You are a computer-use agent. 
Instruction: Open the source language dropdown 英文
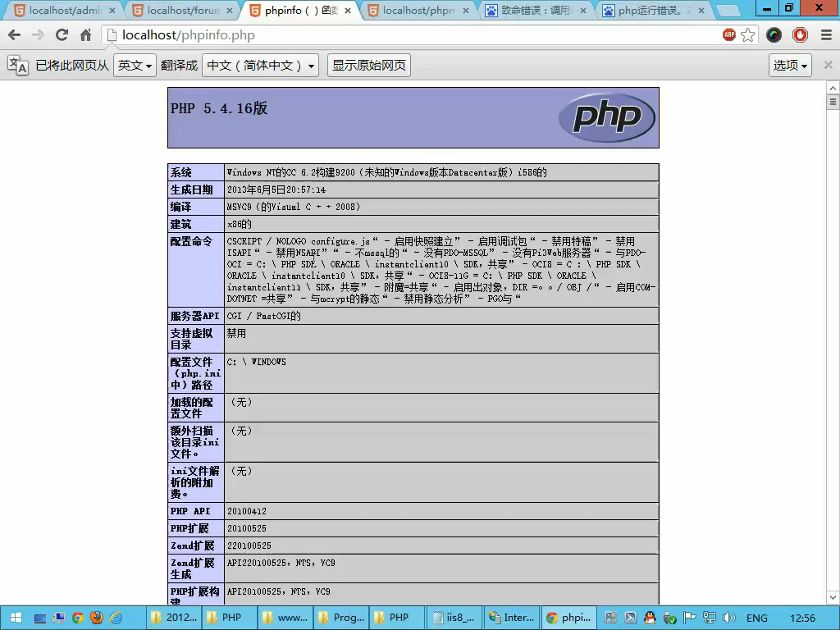135,66
